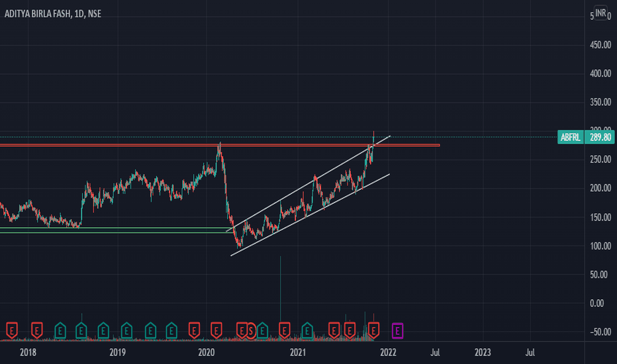Click the 289.80 last price label
Screen dimensions: 617x364
click(x=600, y=138)
